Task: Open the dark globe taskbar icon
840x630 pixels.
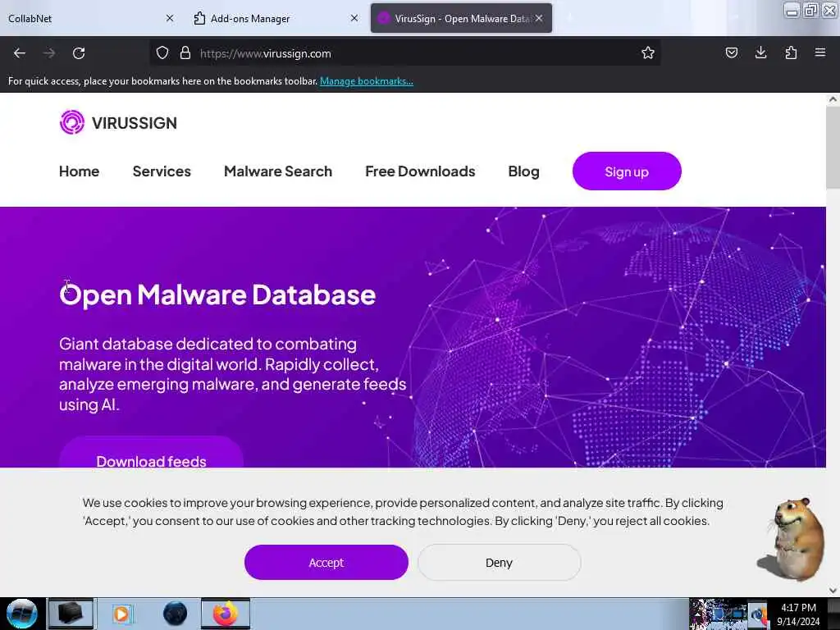Action: pos(176,614)
